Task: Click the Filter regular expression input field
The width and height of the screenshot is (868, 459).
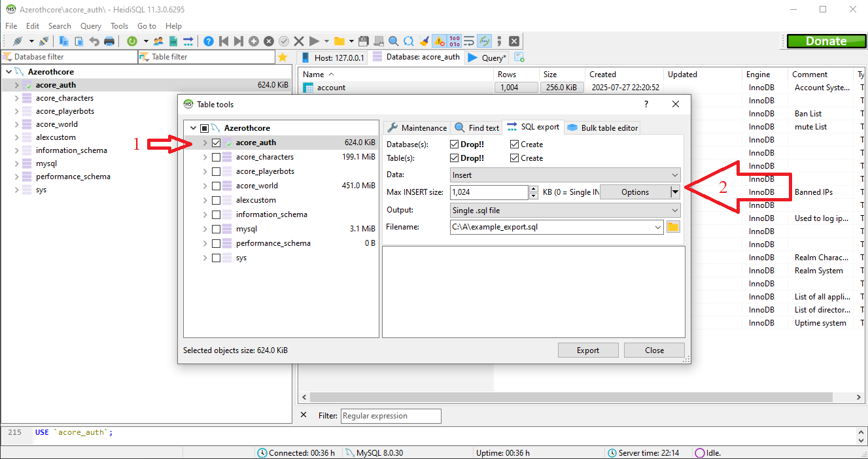Action: click(391, 416)
